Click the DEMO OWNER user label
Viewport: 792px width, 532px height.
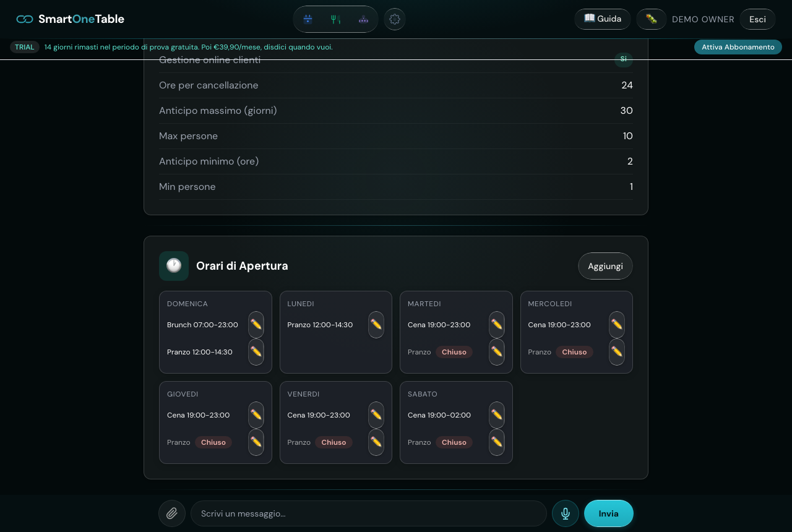[703, 19]
